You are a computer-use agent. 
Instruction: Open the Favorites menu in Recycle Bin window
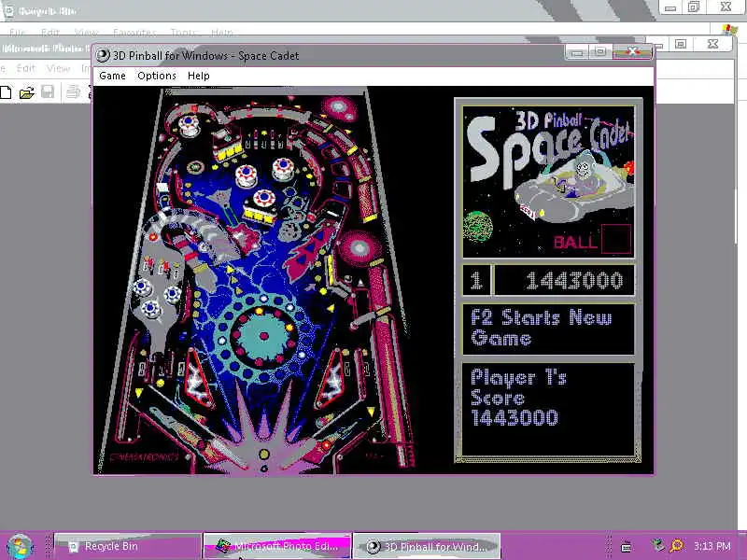tap(134, 33)
